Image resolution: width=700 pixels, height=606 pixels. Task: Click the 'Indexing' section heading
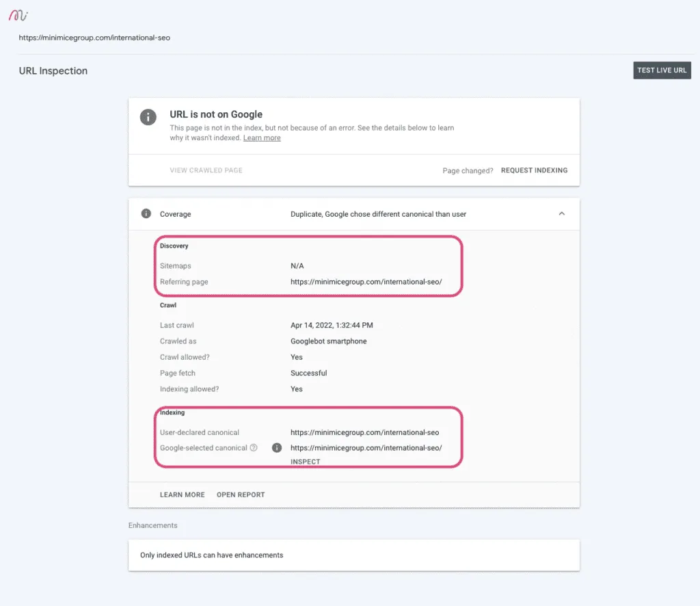coord(172,412)
